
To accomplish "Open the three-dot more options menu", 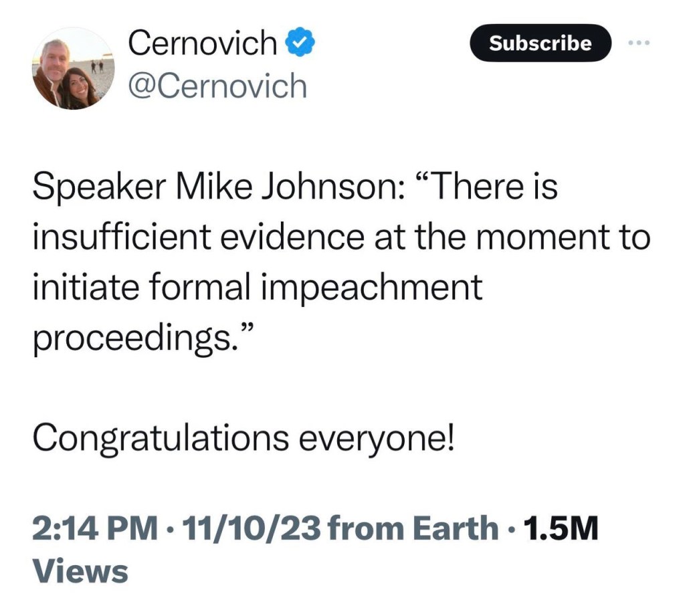I will tap(640, 43).
